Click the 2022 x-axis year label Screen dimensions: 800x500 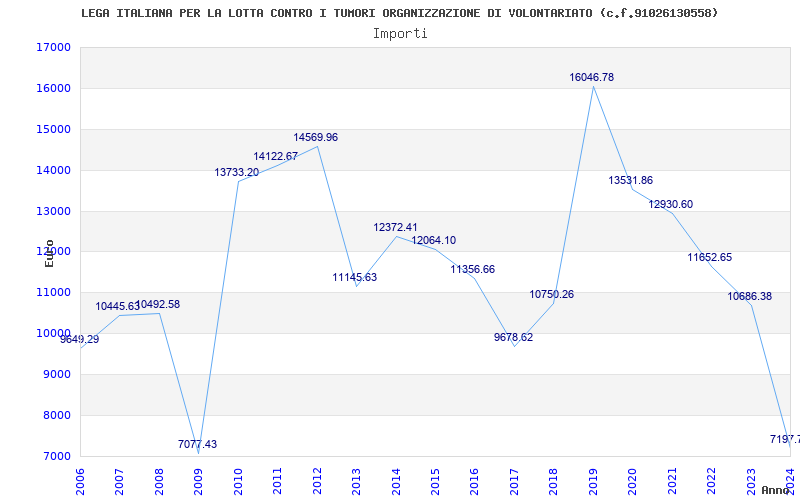(x=712, y=481)
